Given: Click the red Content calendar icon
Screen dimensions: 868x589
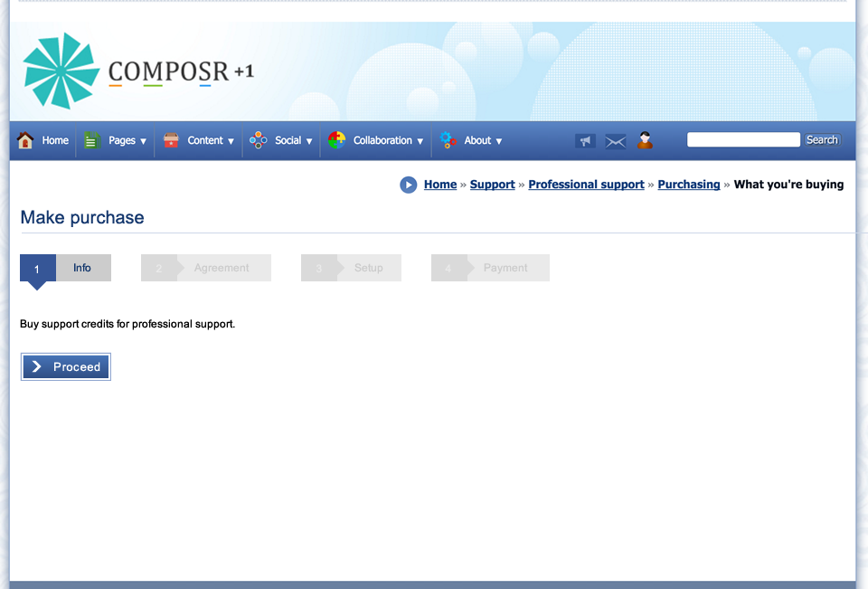Looking at the screenshot, I should 171,140.
